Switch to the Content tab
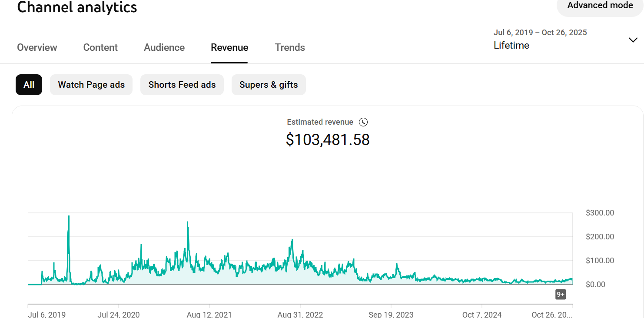644x318 pixels. tap(100, 47)
